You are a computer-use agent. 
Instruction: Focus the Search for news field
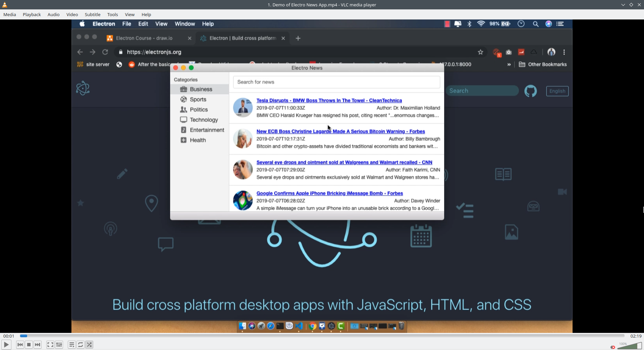[336, 82]
